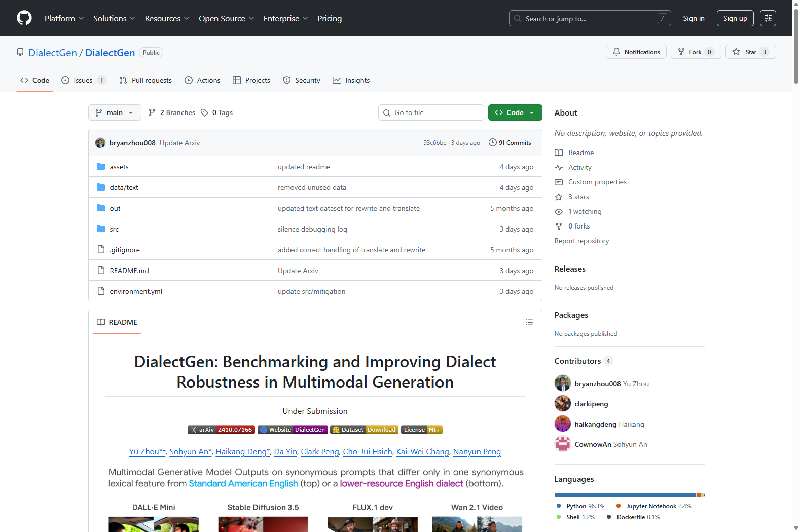Viewport: 800px width, 532px height.
Task: Click the Jupyter Notebook 2.4% language entry
Action: 653,506
